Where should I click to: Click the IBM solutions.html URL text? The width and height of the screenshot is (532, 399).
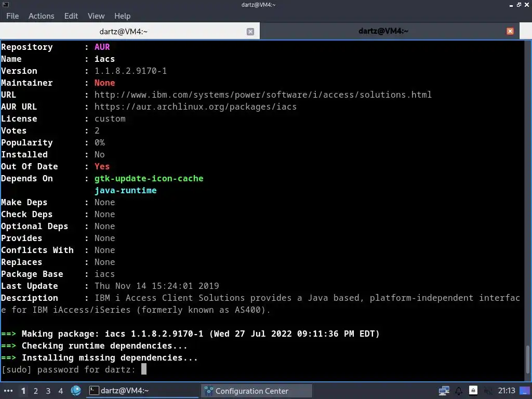pos(263,95)
